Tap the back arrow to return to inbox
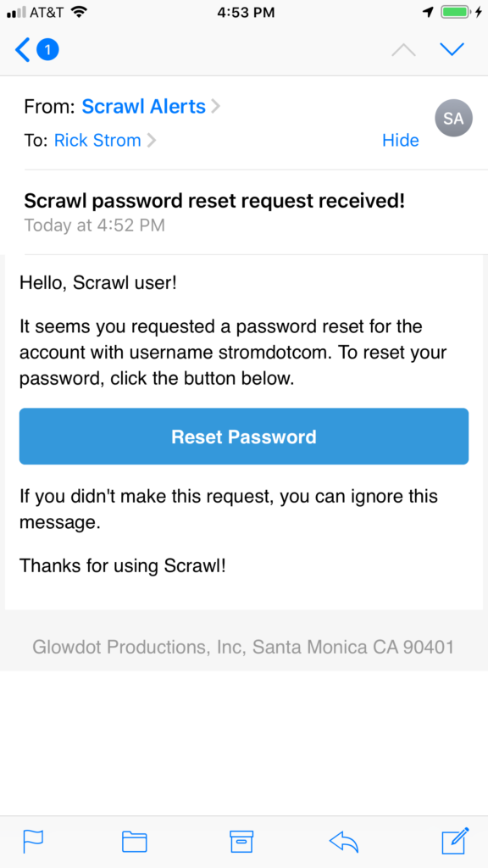 tap(22, 50)
